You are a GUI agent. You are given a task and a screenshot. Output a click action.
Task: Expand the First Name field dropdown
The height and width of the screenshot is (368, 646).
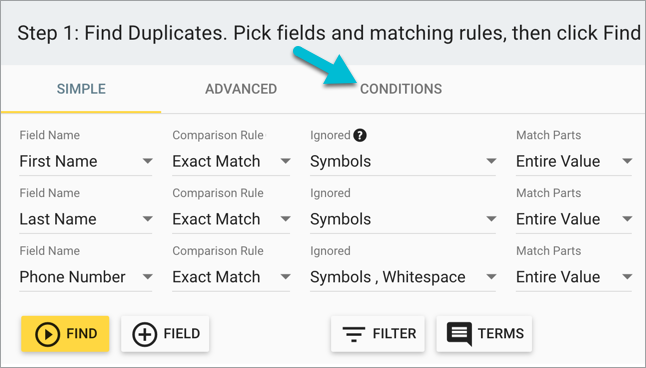tap(86, 161)
